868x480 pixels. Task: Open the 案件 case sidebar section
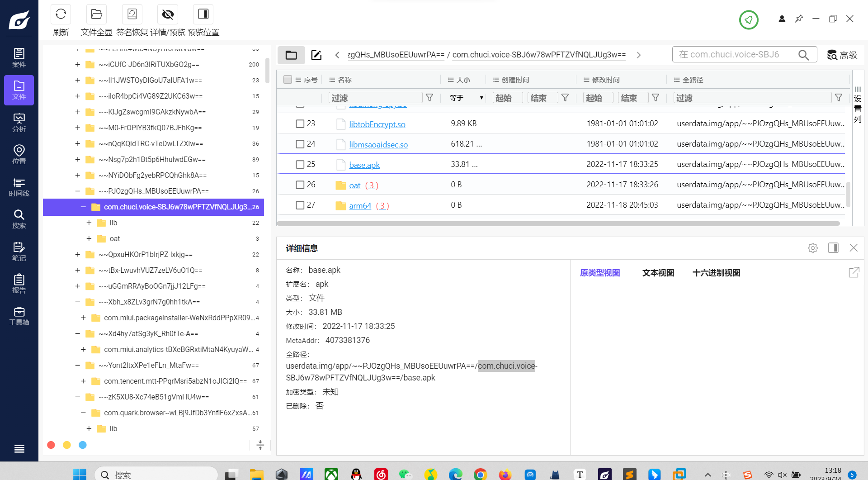click(x=19, y=58)
